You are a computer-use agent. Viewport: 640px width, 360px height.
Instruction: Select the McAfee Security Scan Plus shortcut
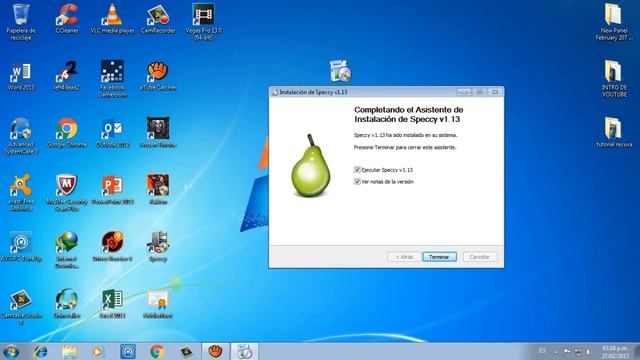tap(67, 193)
